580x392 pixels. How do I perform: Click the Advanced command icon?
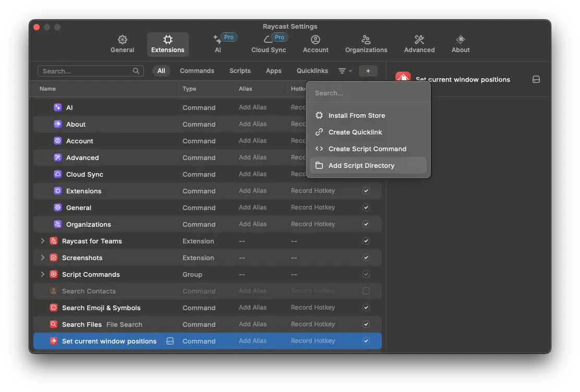[x=58, y=157]
